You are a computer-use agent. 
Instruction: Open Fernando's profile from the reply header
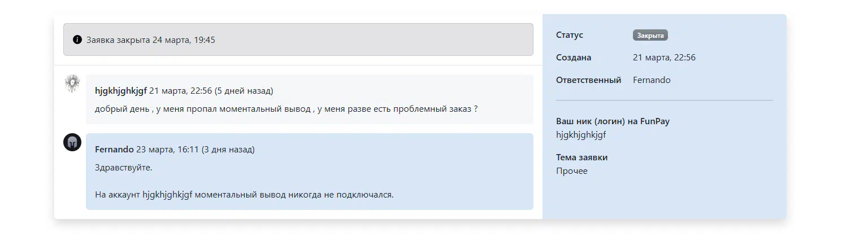pos(114,150)
